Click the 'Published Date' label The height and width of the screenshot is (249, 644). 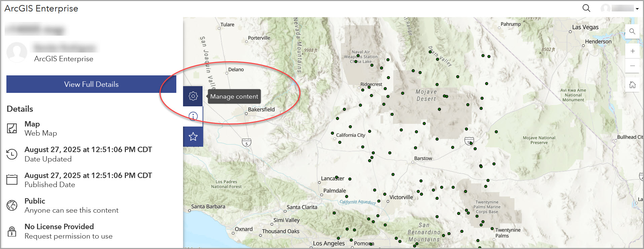coord(50,185)
